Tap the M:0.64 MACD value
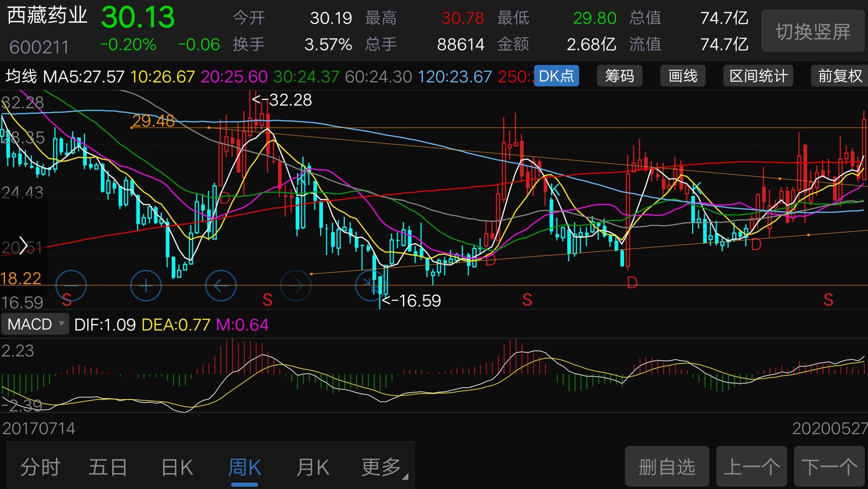The height and width of the screenshot is (489, 868). (242, 325)
